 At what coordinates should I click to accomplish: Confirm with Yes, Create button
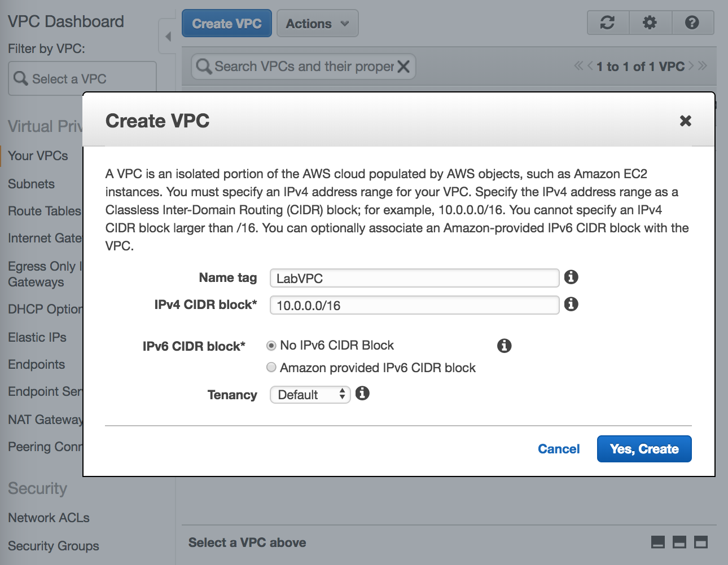[x=644, y=449]
